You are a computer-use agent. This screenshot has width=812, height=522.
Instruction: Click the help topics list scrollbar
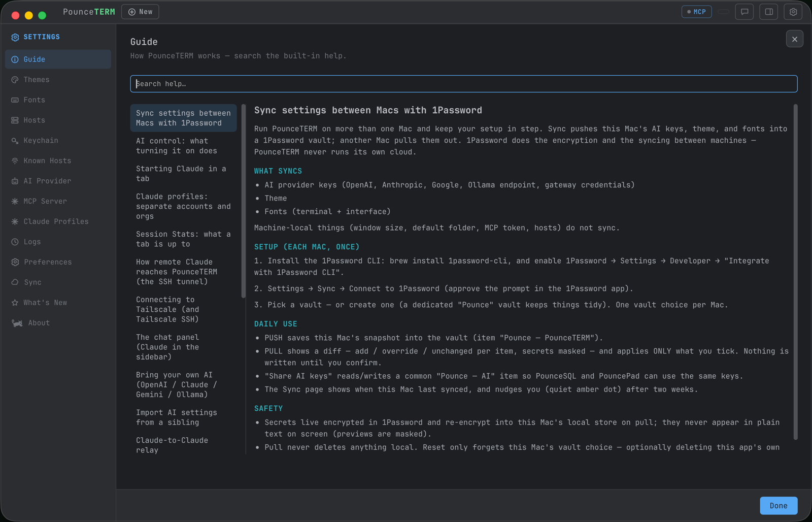tap(244, 201)
